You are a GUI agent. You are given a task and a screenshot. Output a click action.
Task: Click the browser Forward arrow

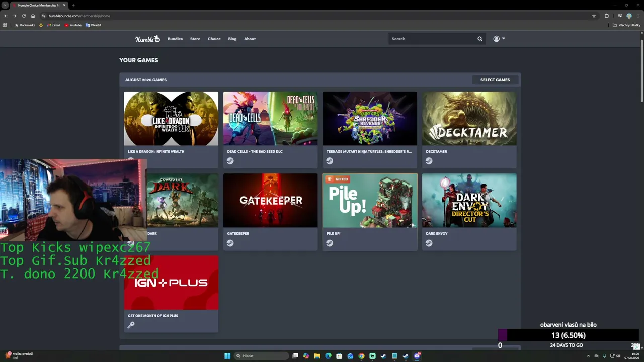15,16
